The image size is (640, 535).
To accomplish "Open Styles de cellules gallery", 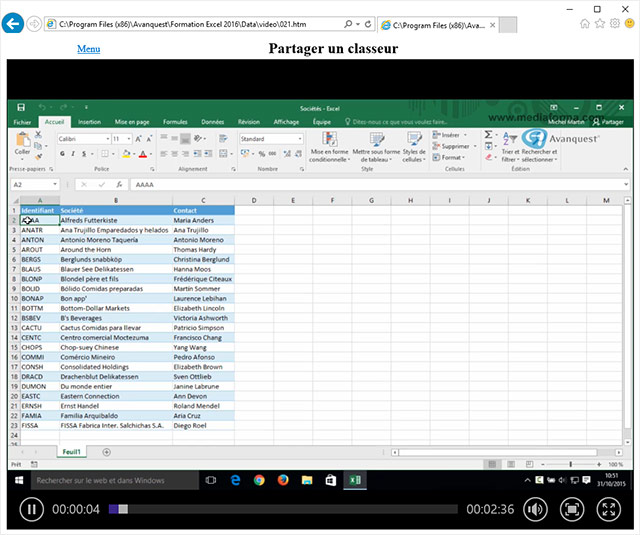I will [414, 147].
